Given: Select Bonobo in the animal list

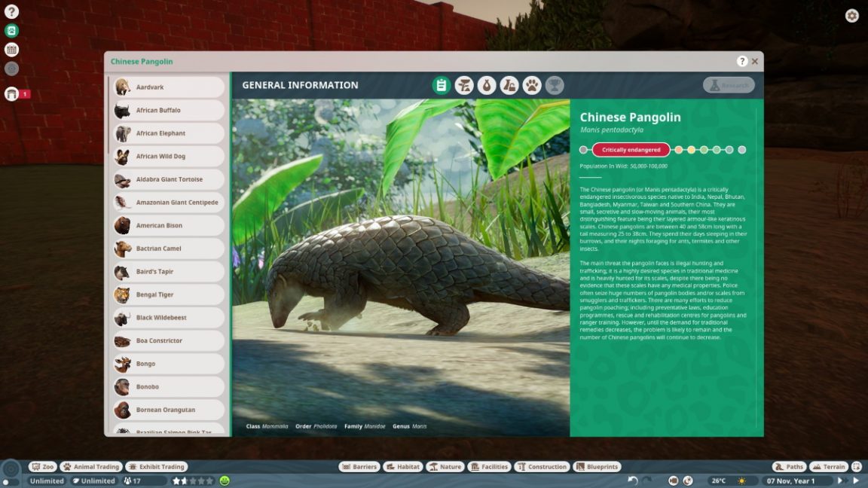Looking at the screenshot, I should click(x=168, y=387).
